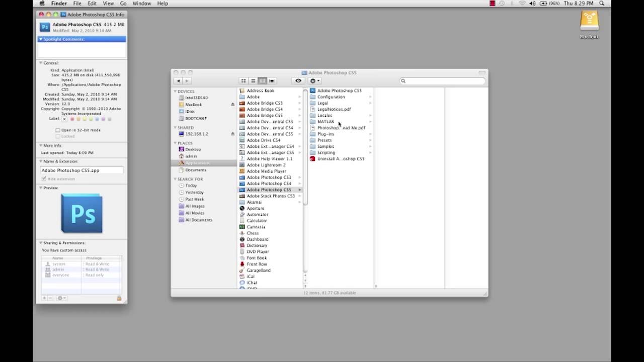Click the Adobe Photoshop CS5.app name field
Screen dimensions: 644x362
click(x=82, y=170)
